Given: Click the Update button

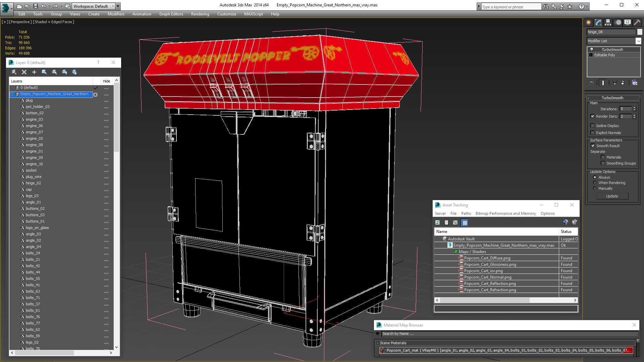Looking at the screenshot, I should 612,196.
